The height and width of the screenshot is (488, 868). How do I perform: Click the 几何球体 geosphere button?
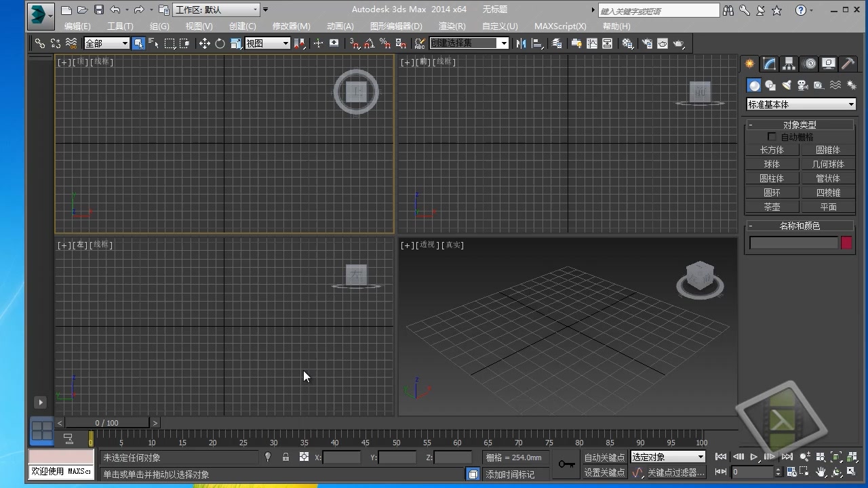828,164
